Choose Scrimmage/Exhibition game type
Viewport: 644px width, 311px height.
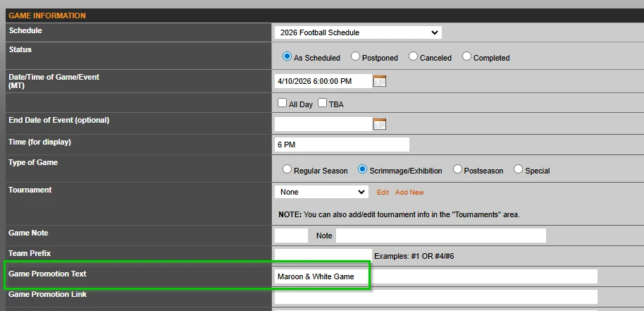click(x=362, y=169)
